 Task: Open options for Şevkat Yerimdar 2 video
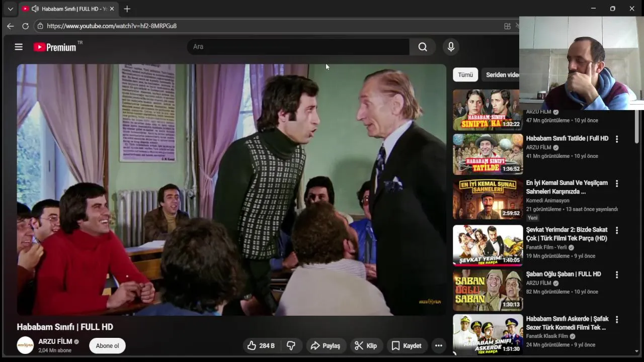(x=617, y=230)
